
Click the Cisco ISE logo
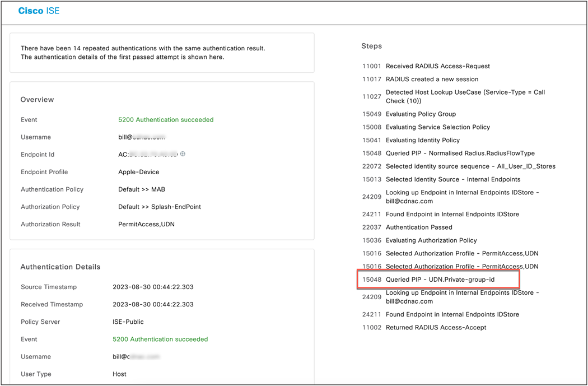(39, 11)
